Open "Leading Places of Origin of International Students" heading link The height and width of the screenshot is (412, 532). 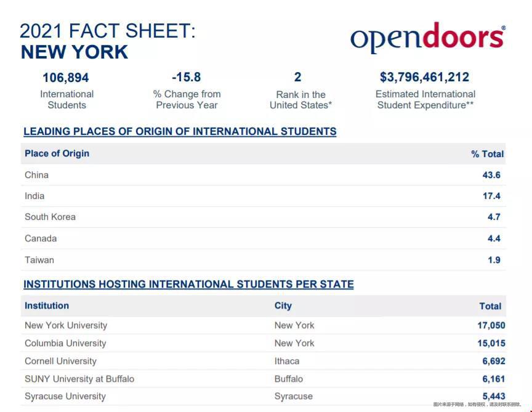(x=180, y=131)
